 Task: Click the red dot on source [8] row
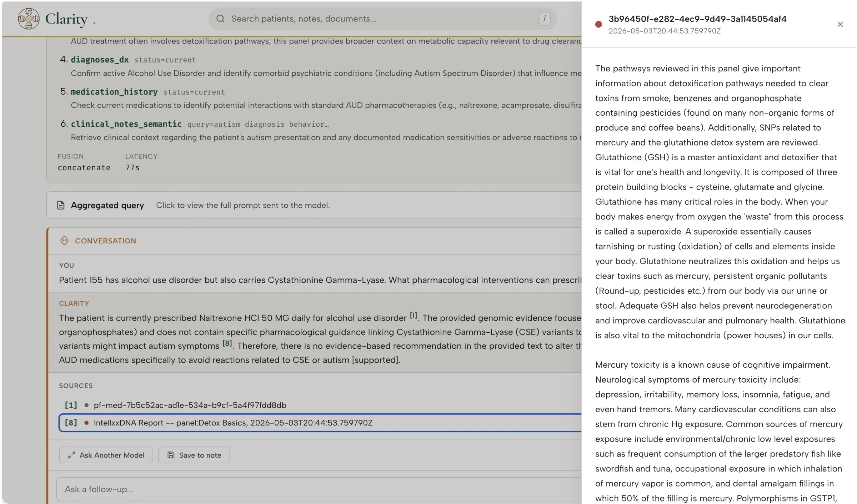[86, 423]
